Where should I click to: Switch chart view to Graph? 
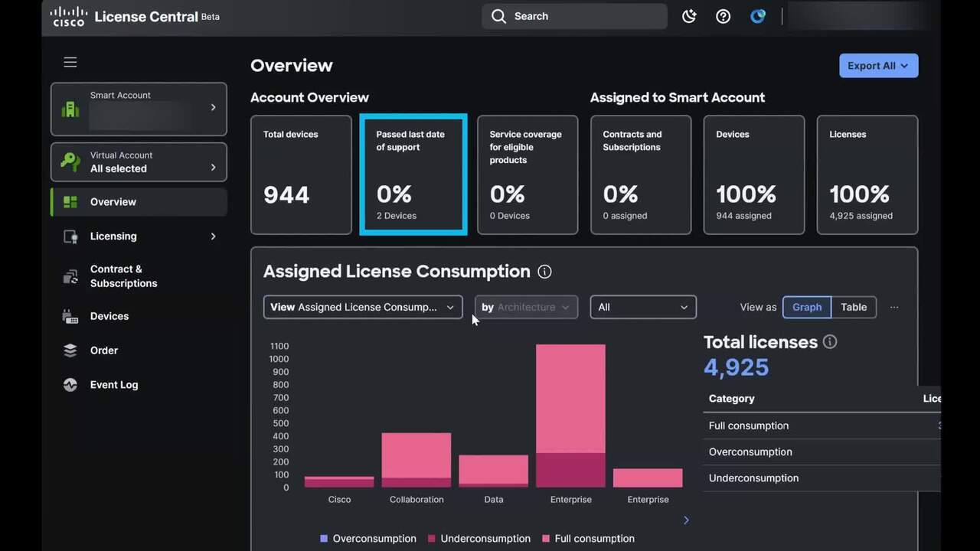(x=806, y=307)
